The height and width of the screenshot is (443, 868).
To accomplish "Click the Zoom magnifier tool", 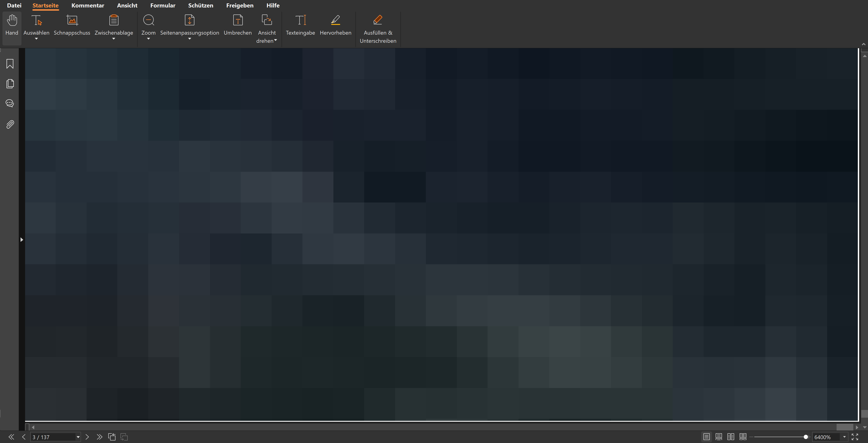I will [149, 25].
